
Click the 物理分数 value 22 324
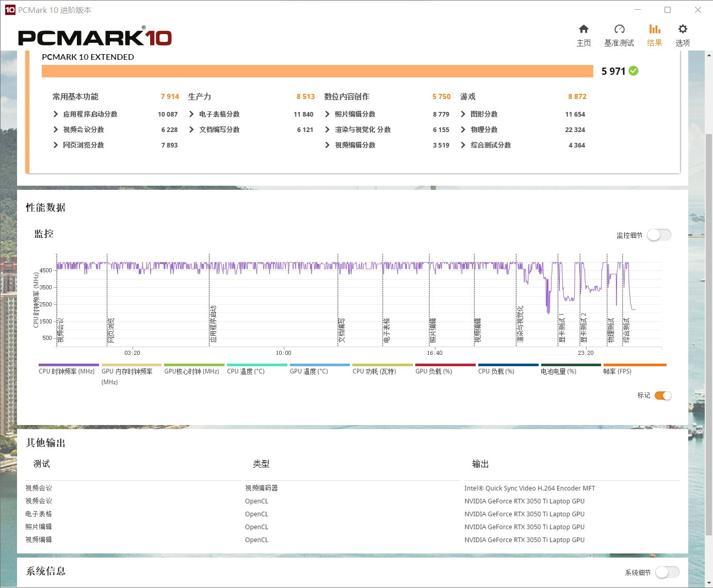click(575, 129)
